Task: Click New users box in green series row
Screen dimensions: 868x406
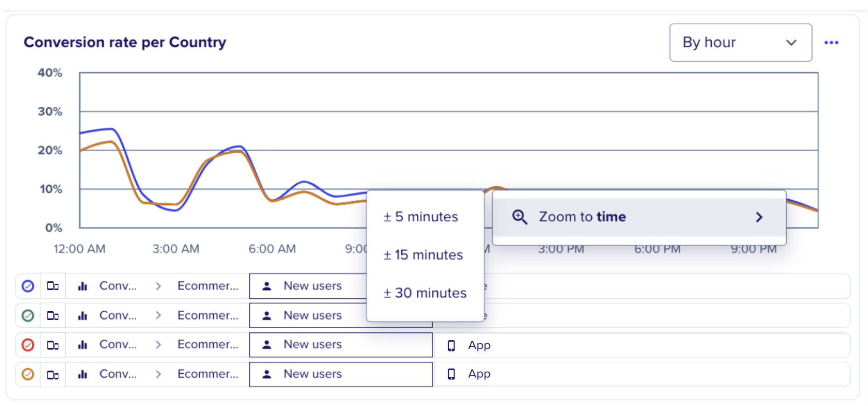Action: 308,315
